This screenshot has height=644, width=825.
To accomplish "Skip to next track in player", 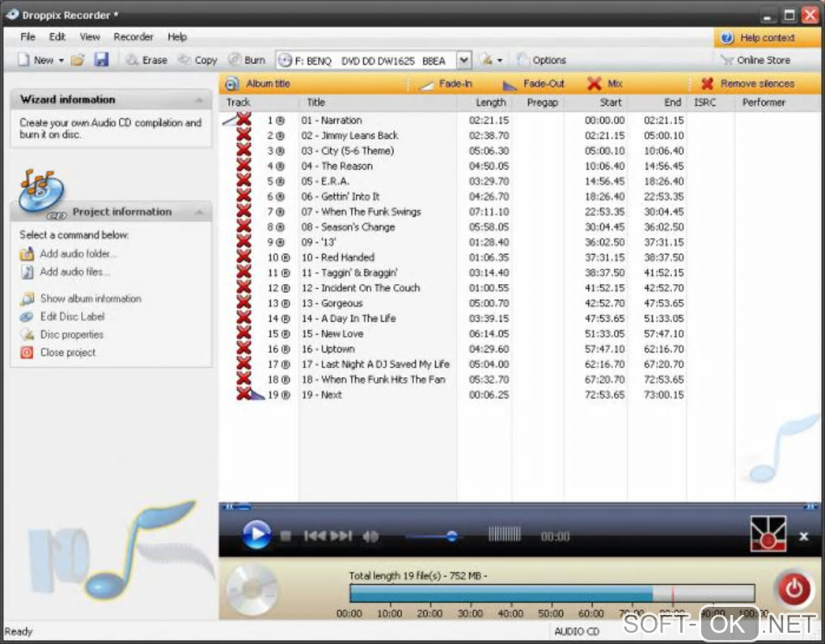I will 341,536.
